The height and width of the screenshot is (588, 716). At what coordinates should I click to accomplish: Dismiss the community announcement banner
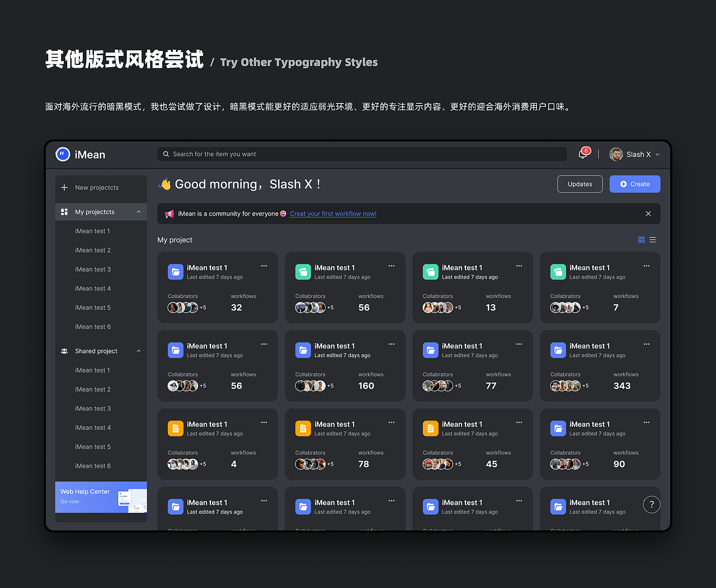click(648, 213)
